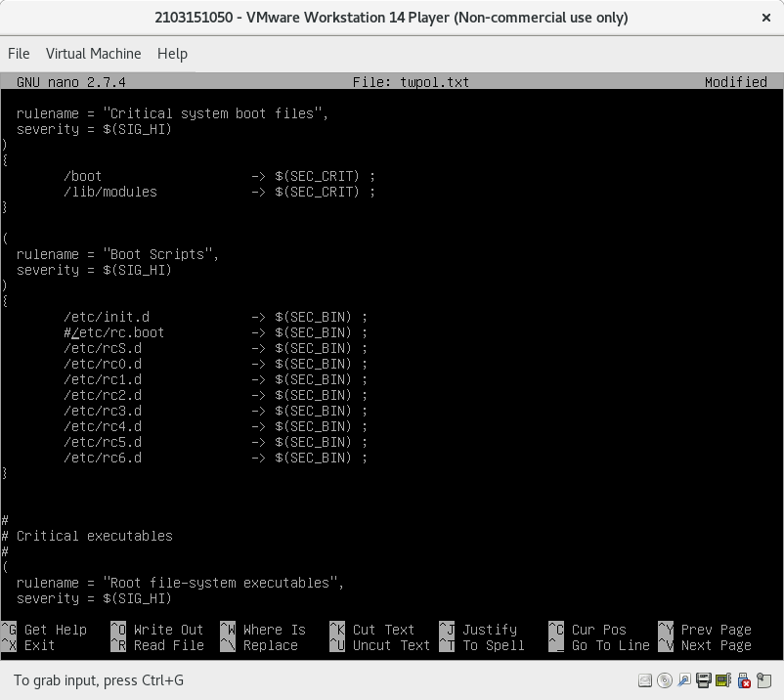Open the File menu

[x=19, y=54]
